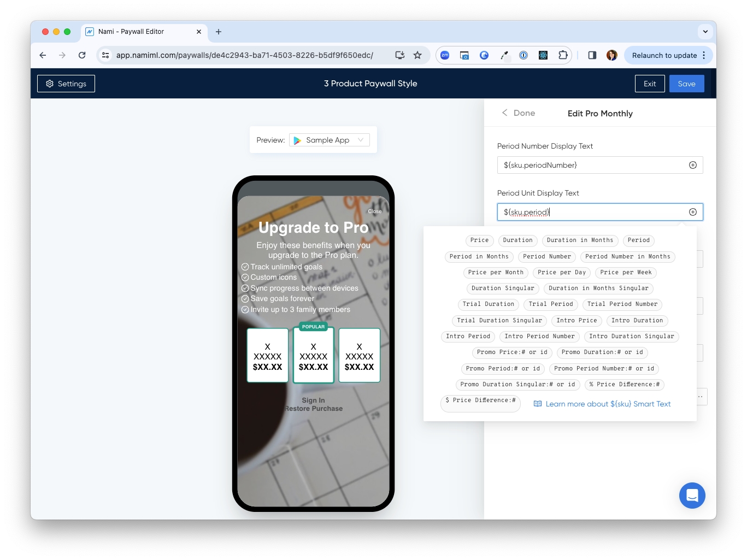Insert the Intro Price chip
747x560 pixels.
577,321
